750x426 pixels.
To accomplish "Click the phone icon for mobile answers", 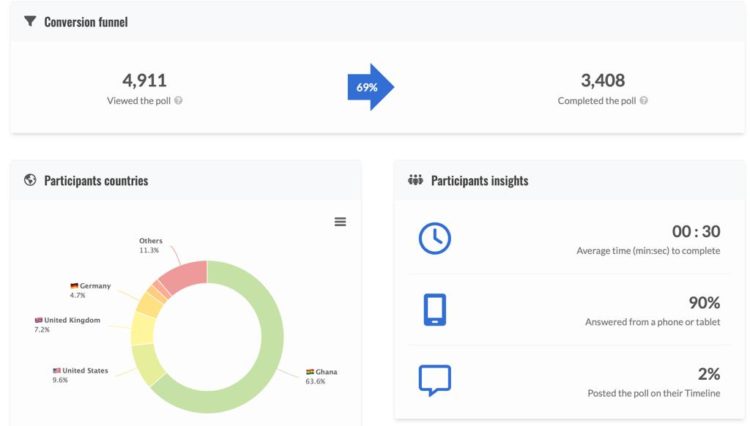I will tap(434, 309).
